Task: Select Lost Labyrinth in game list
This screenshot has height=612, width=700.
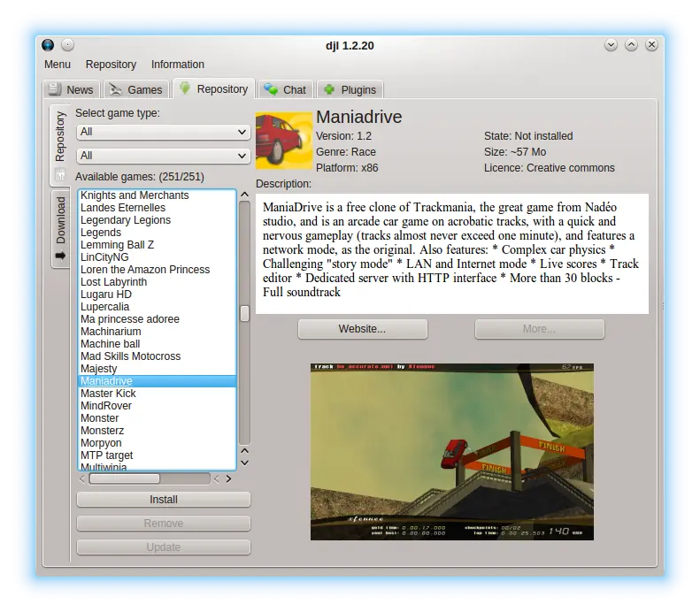Action: 158,282
